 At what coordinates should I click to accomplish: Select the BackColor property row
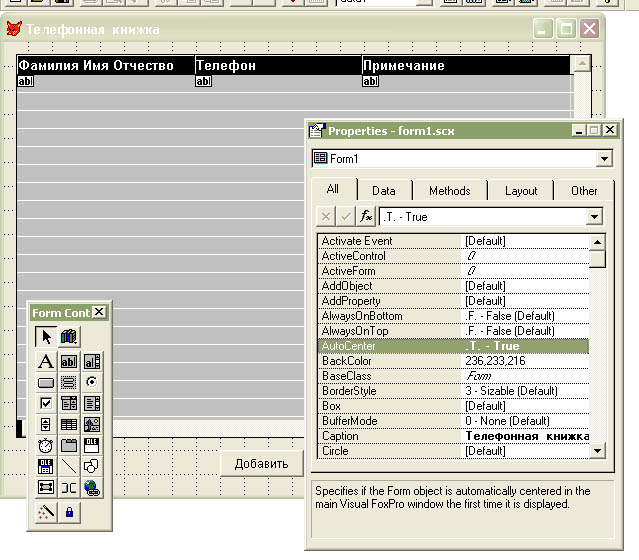tap(453, 361)
